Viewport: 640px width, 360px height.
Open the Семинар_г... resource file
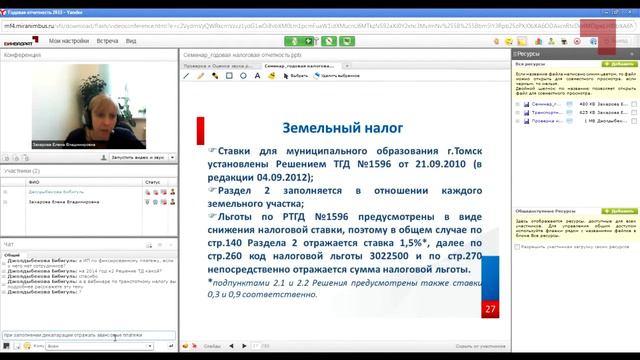pos(546,104)
